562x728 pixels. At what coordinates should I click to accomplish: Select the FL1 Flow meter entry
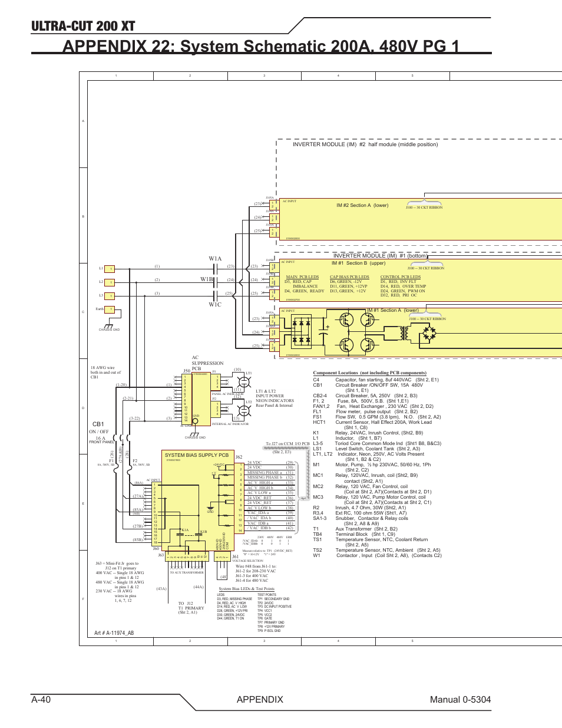[x=365, y=411]
